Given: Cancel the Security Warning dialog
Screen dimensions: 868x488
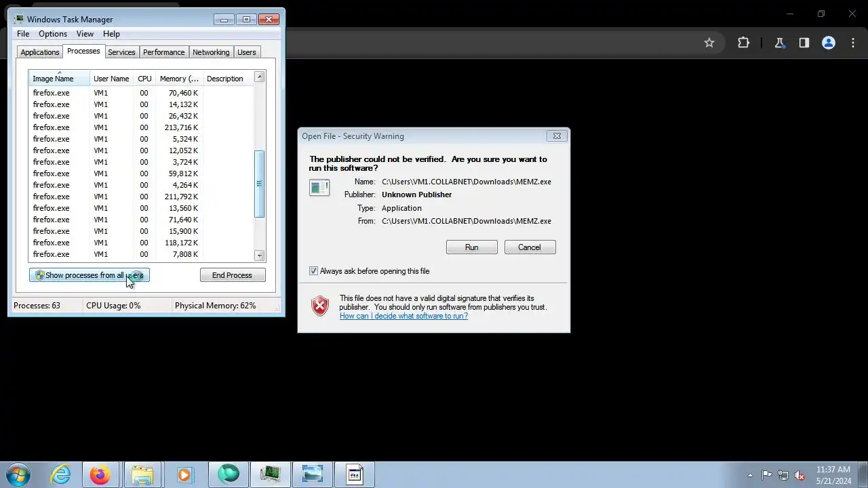Looking at the screenshot, I should click(x=530, y=247).
